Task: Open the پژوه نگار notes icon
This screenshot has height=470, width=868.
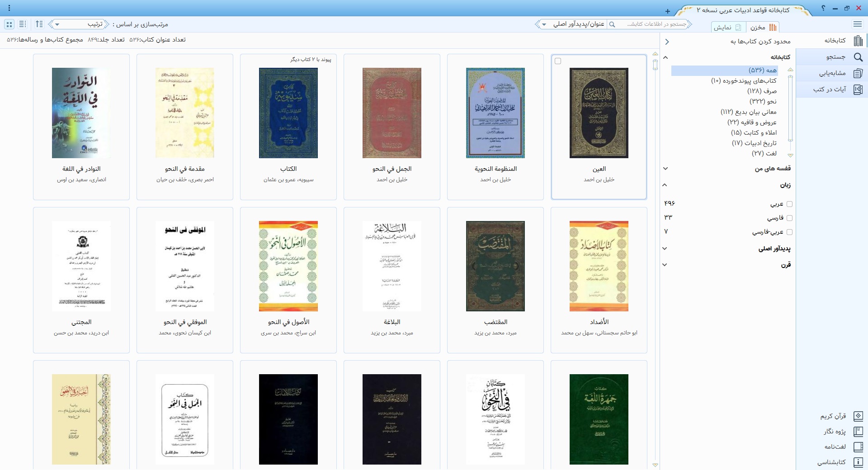Action: point(858,432)
